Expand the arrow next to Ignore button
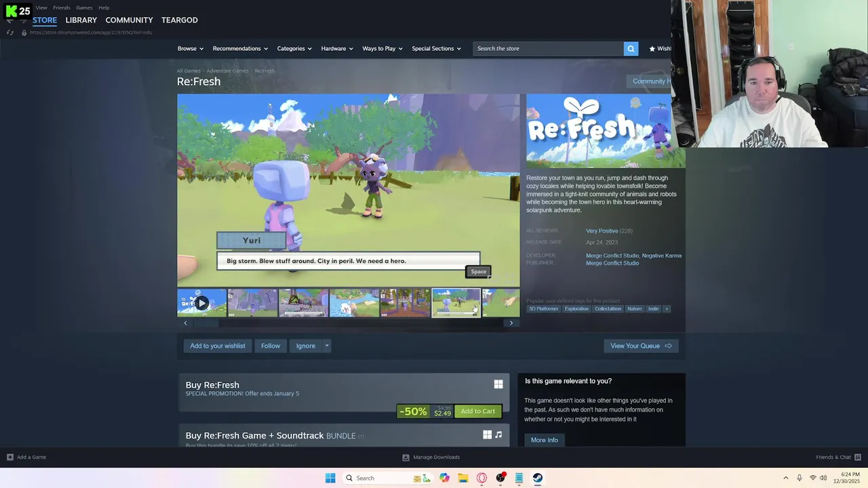 click(x=327, y=346)
